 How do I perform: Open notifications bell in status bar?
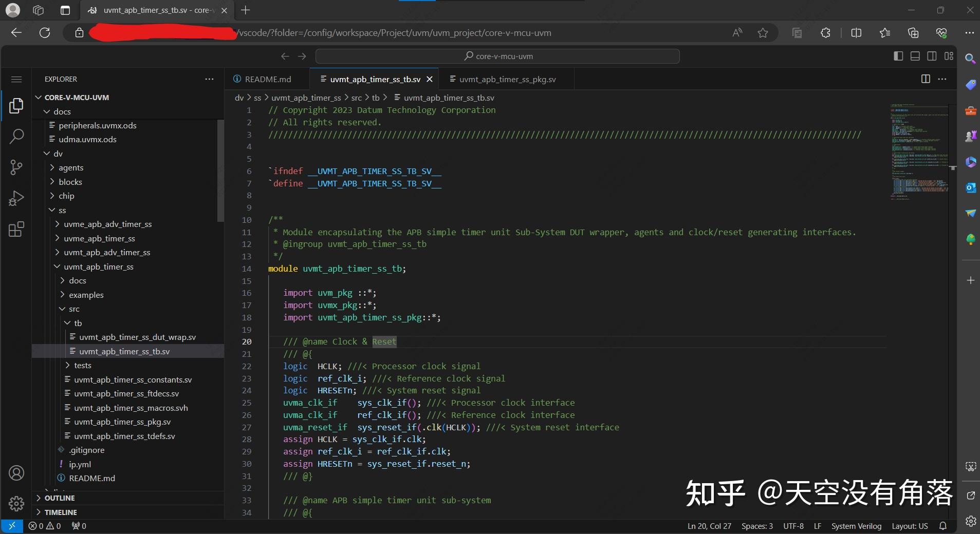[943, 526]
